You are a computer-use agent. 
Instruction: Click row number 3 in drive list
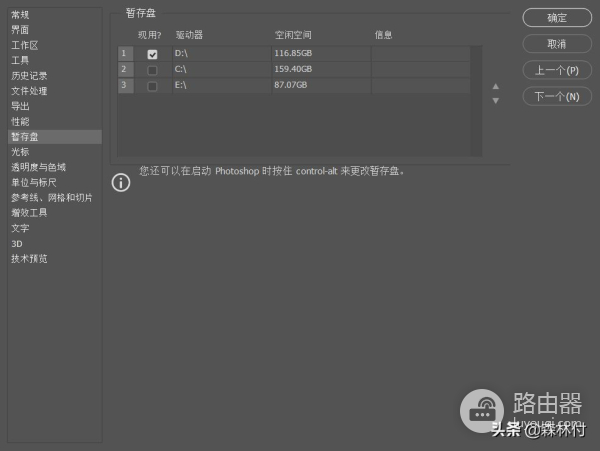point(126,86)
